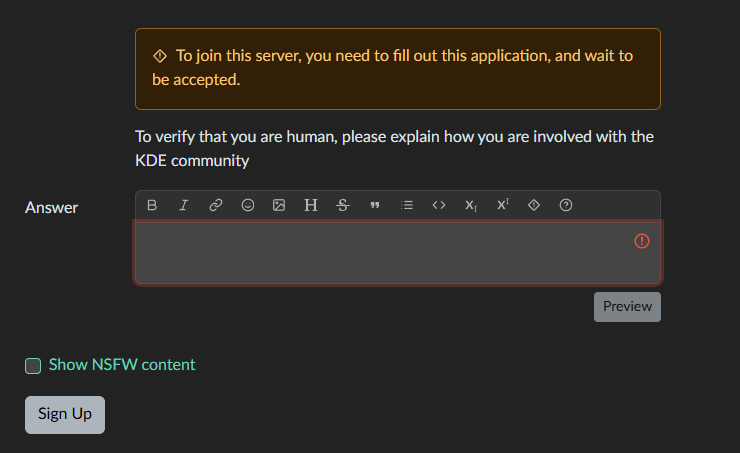Click the Preview button

click(627, 307)
